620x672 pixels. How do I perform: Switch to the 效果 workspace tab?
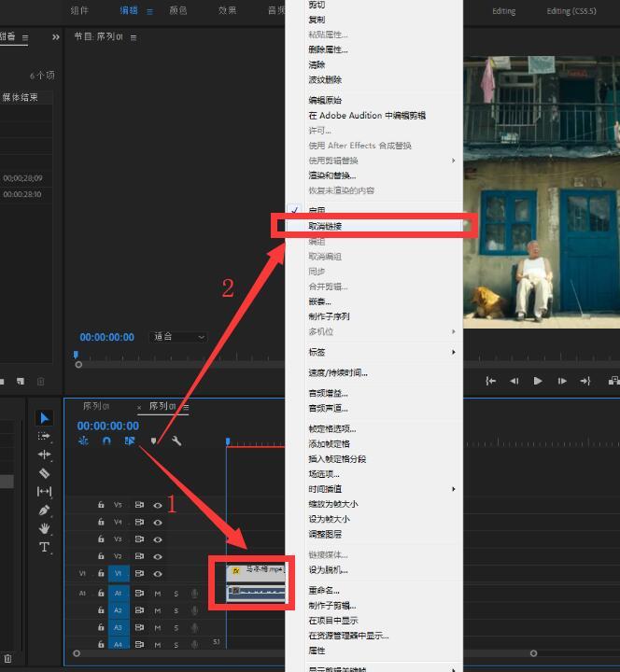pyautogui.click(x=227, y=10)
